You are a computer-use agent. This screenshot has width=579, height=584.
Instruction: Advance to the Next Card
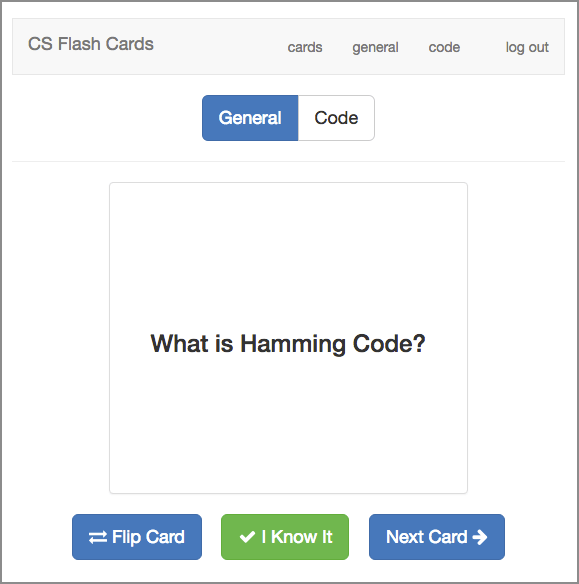[x=437, y=537]
